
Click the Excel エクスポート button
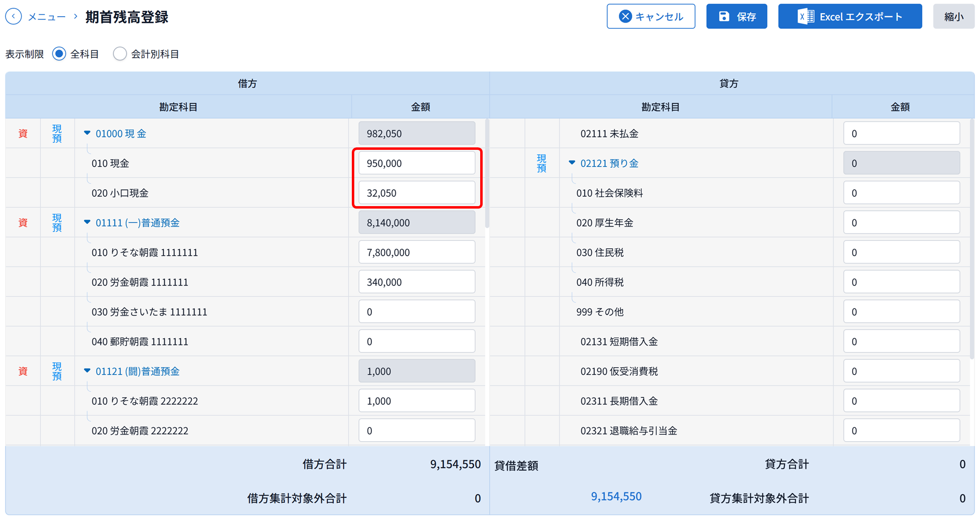850,16
